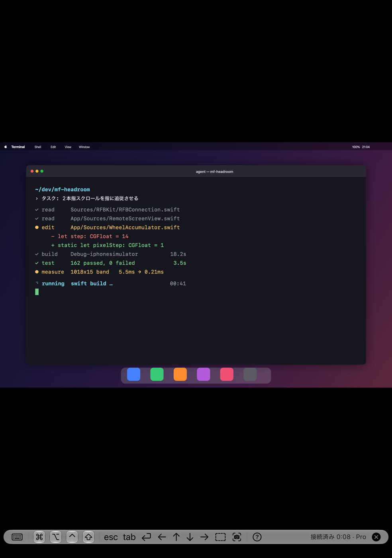Toggle the Option modifier key

(55, 537)
